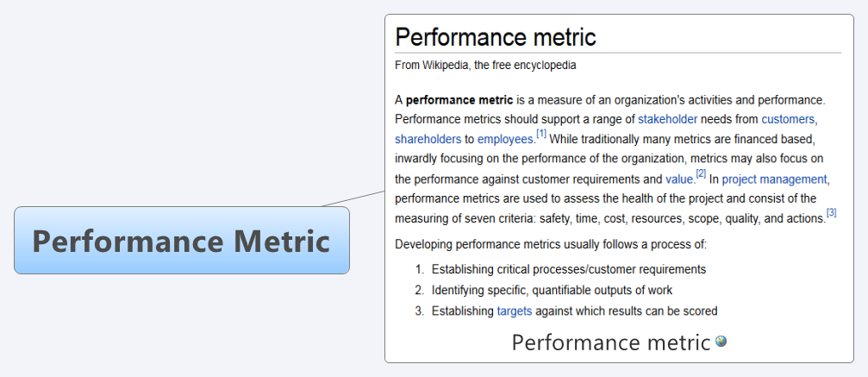Select list item 'Identifying specific, quantifiable outputs'
868x377 pixels.
(x=552, y=290)
